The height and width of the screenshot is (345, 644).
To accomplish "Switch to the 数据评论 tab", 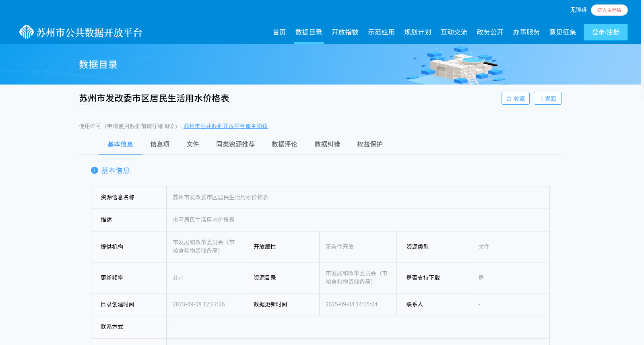I will [x=285, y=144].
